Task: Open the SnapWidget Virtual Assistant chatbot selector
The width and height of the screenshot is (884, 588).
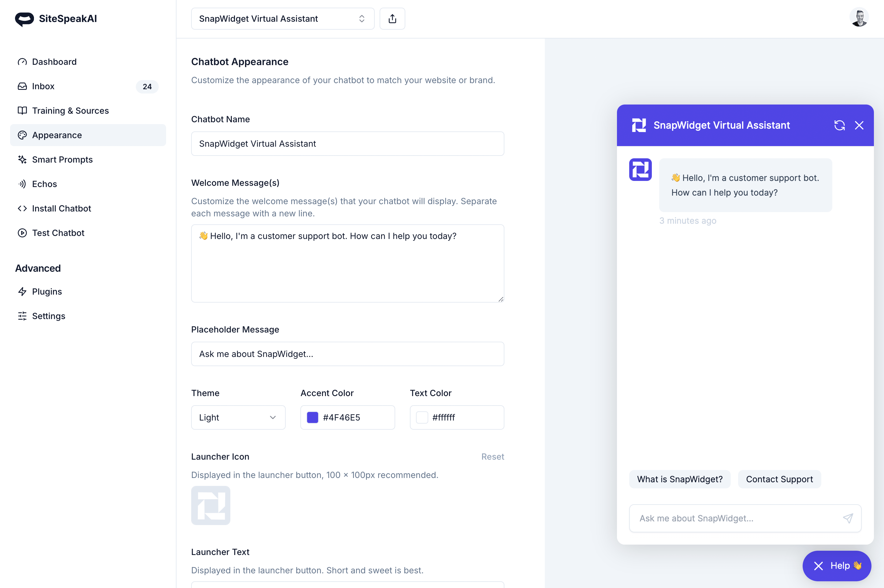Action: click(x=283, y=19)
